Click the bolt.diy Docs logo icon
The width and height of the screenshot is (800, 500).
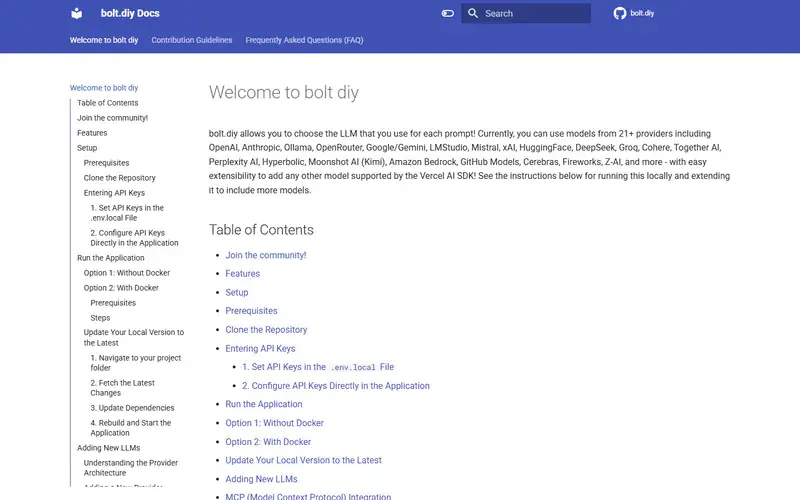coord(77,13)
